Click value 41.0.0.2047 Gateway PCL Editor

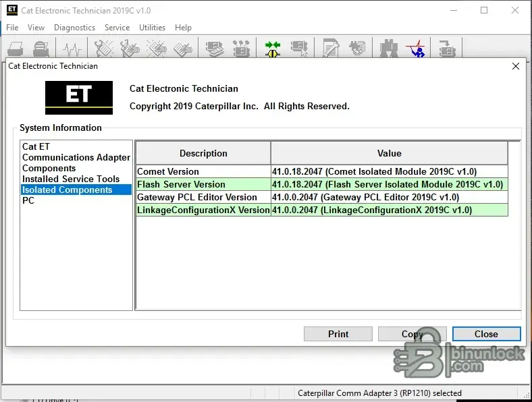389,197
